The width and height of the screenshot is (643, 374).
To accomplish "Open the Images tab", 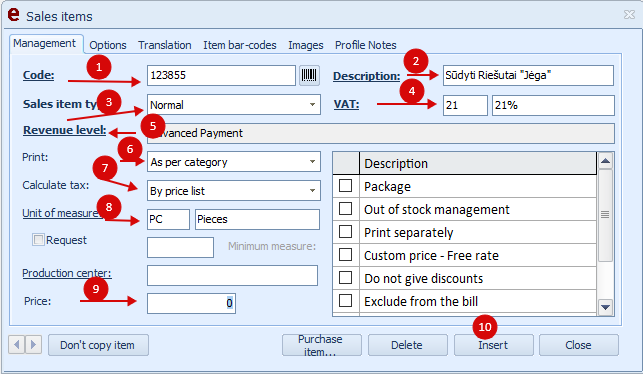I will click(x=306, y=45).
